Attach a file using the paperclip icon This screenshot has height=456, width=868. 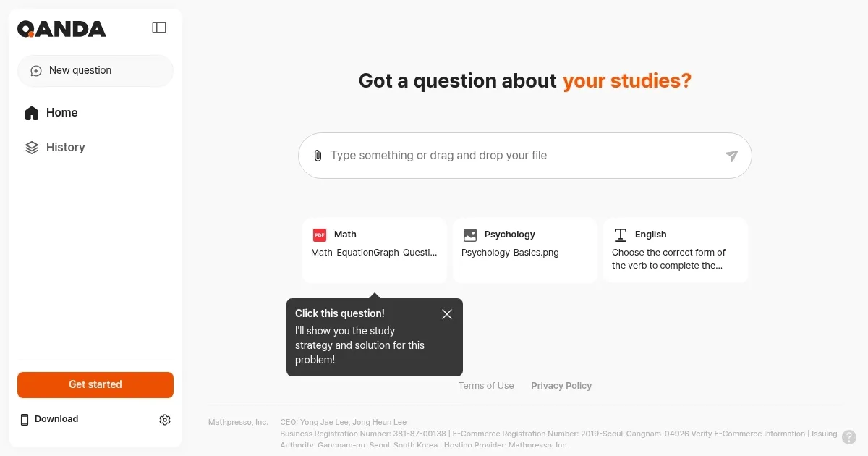(x=318, y=155)
